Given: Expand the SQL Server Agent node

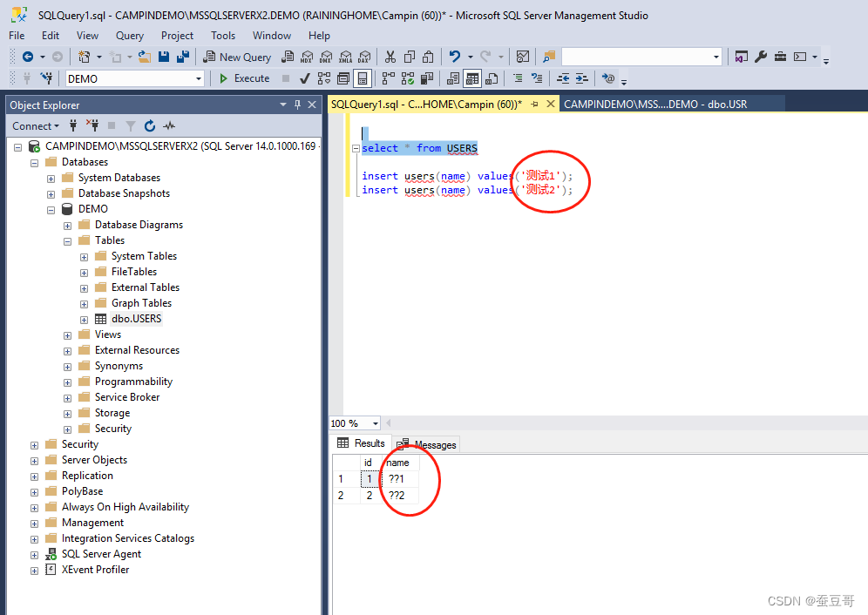Looking at the screenshot, I should click(x=34, y=555).
